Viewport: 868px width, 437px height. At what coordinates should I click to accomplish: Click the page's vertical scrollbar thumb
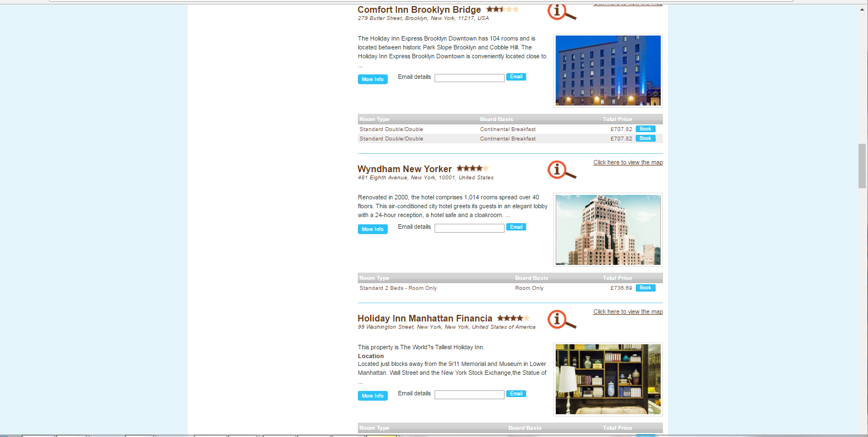tap(862, 166)
